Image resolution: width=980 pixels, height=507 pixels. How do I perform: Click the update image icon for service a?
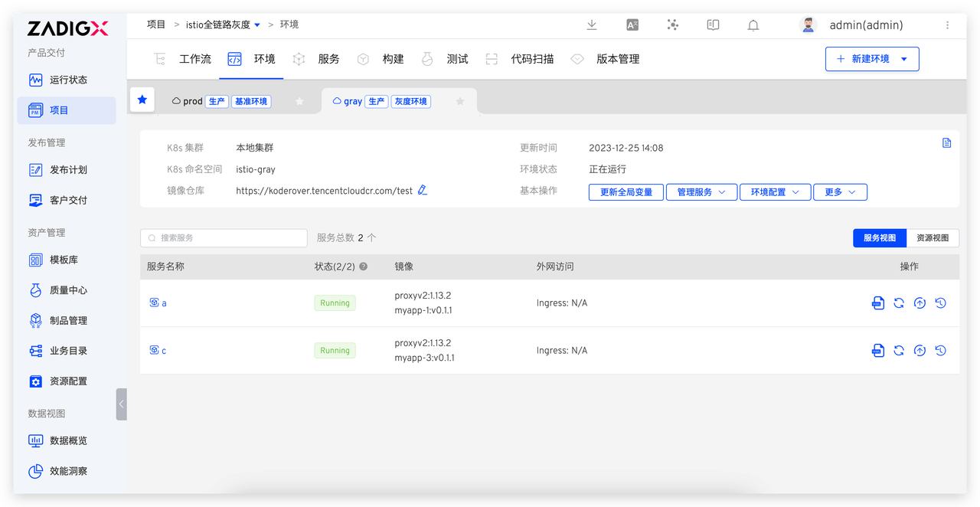[920, 303]
